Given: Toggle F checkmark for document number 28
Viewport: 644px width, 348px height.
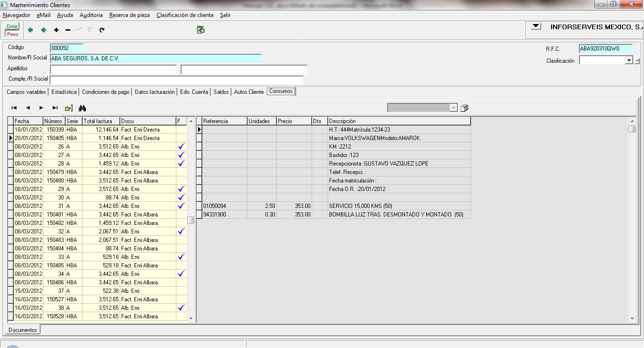Looking at the screenshot, I should click(181, 164).
